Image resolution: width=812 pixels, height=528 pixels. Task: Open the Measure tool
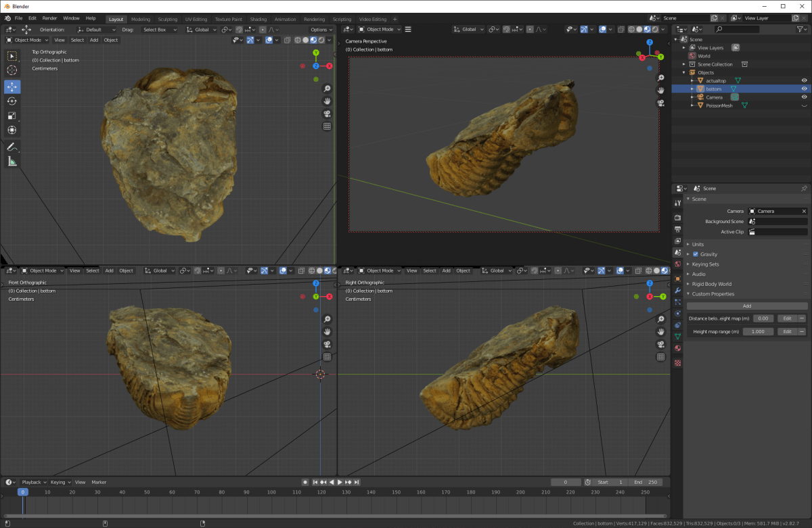12,160
